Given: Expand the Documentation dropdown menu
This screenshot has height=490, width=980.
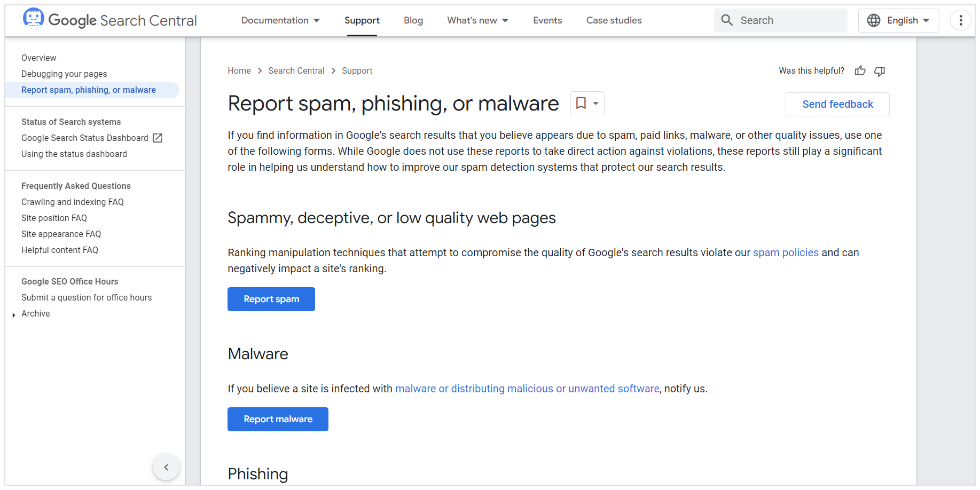Looking at the screenshot, I should (x=280, y=20).
